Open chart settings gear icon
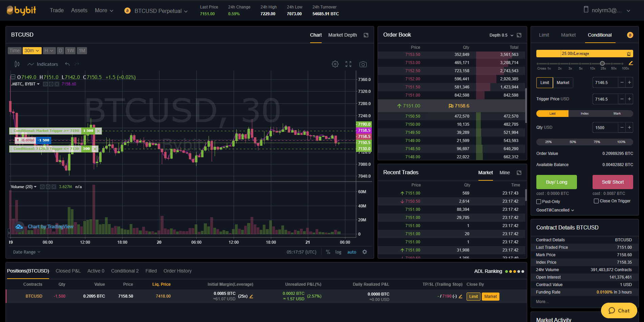Screen dimensions: 644x322 pyautogui.click(x=335, y=64)
